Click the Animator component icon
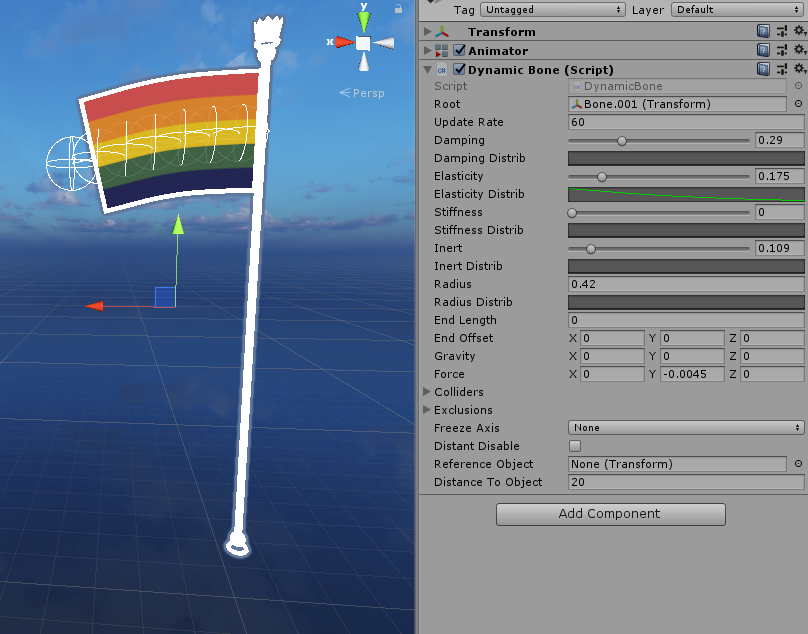Screen dimensions: 808x634 439,50
